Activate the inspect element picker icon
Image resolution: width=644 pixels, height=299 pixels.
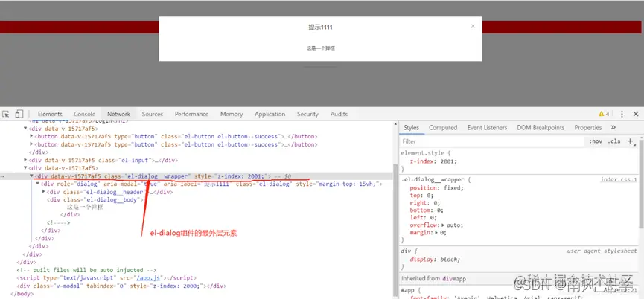tap(6, 114)
